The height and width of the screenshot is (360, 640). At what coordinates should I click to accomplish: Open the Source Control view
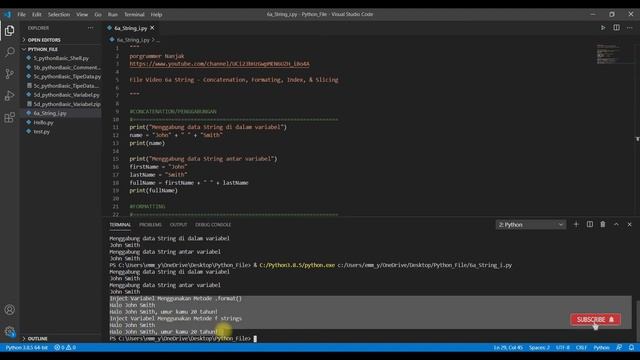(x=9, y=73)
